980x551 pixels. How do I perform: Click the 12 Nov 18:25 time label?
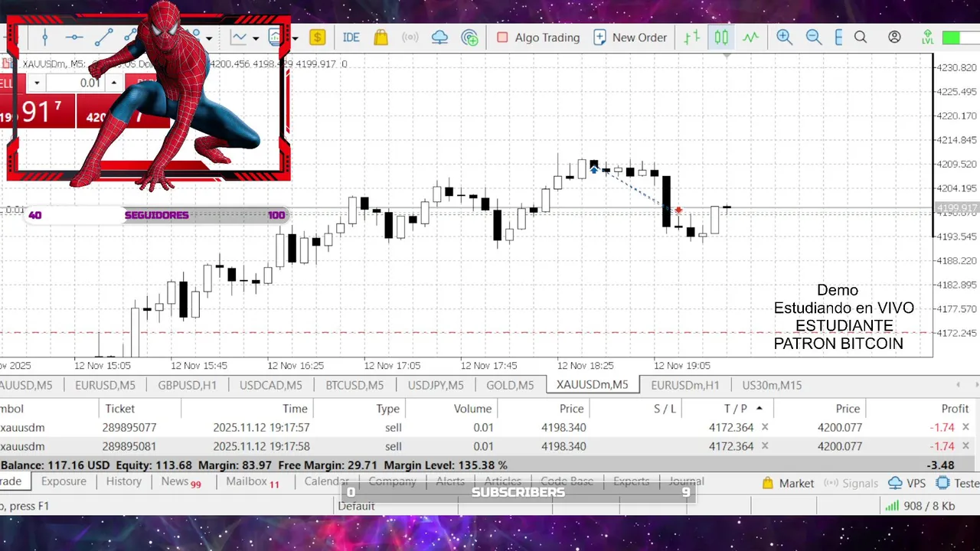click(x=585, y=366)
